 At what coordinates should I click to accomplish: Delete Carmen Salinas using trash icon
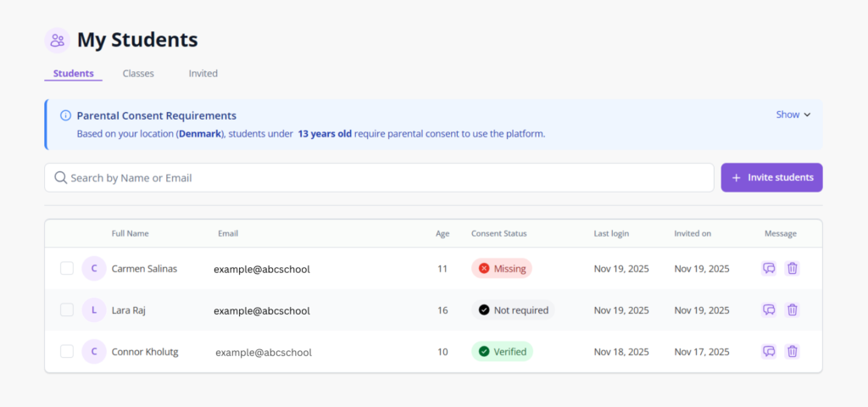coord(793,269)
